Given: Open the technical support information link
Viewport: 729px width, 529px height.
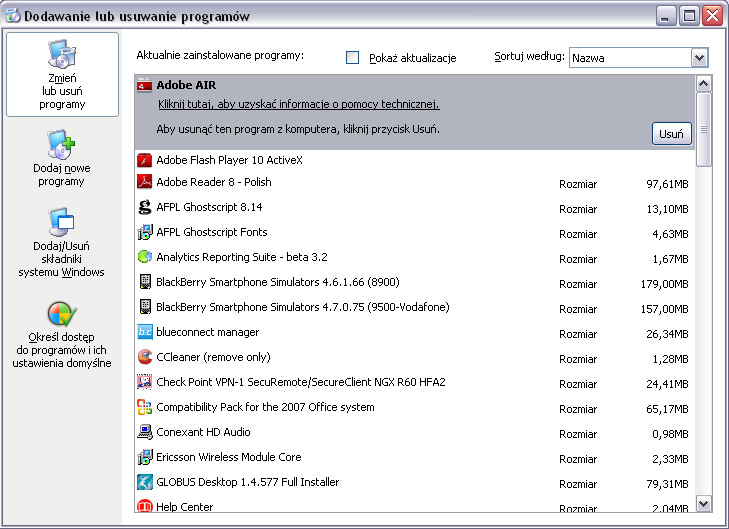Looking at the screenshot, I should [298, 104].
